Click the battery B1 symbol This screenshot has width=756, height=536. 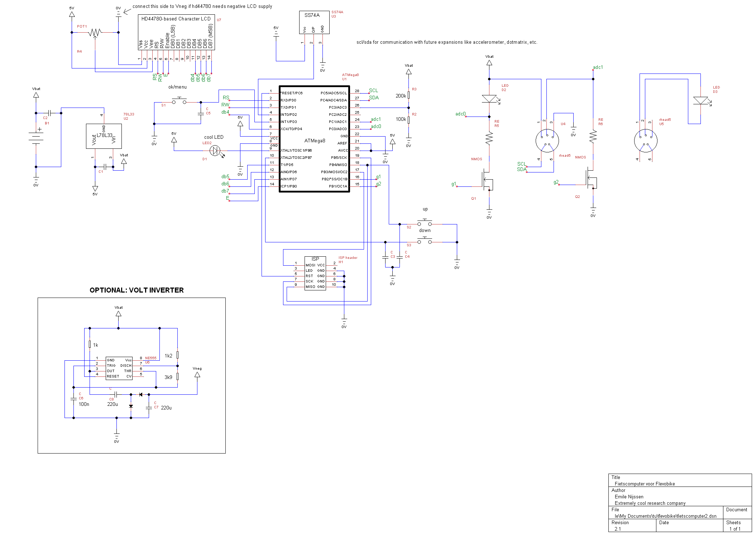coord(36,137)
